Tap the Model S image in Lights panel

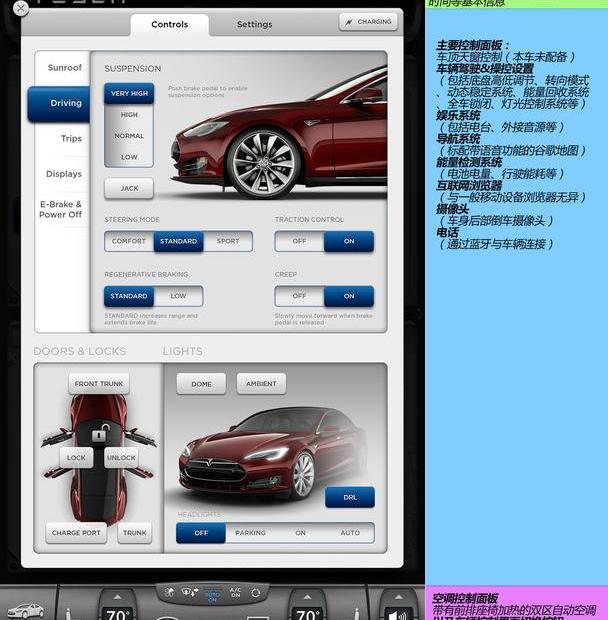(x=273, y=455)
